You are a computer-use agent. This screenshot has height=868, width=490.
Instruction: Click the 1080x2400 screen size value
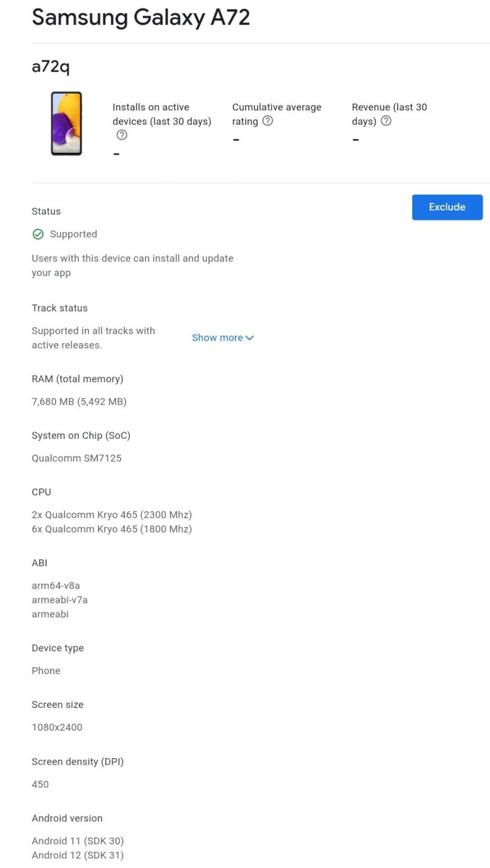tap(57, 727)
